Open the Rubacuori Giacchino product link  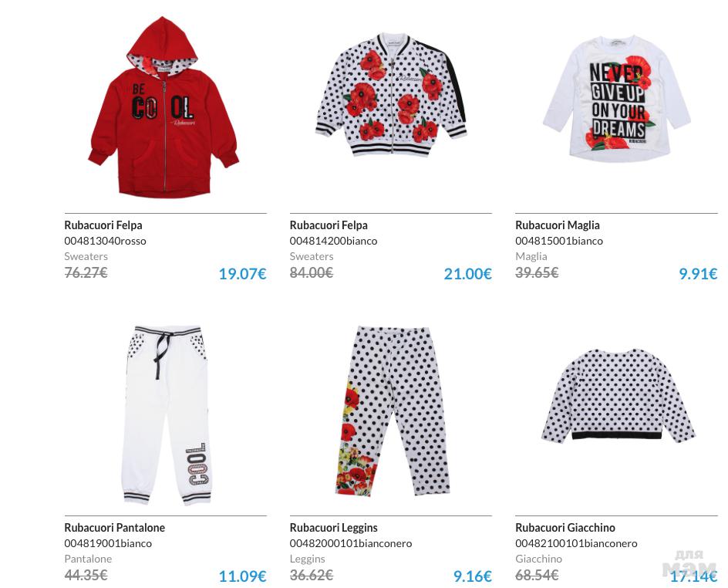click(x=565, y=528)
